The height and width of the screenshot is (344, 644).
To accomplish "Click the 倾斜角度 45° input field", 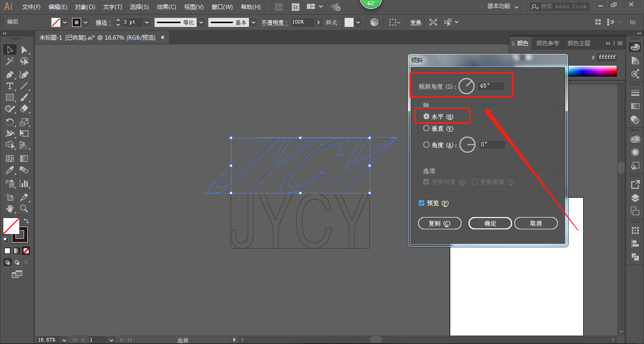I will (x=491, y=86).
